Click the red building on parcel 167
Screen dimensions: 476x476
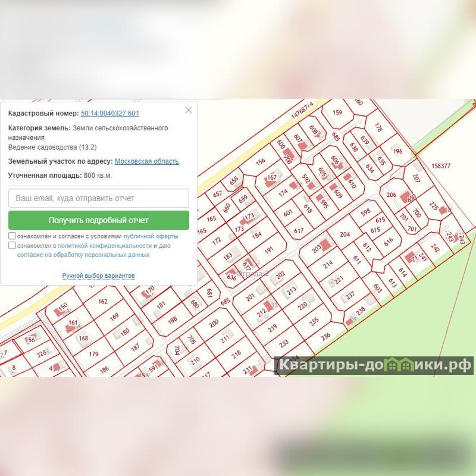[268, 183]
